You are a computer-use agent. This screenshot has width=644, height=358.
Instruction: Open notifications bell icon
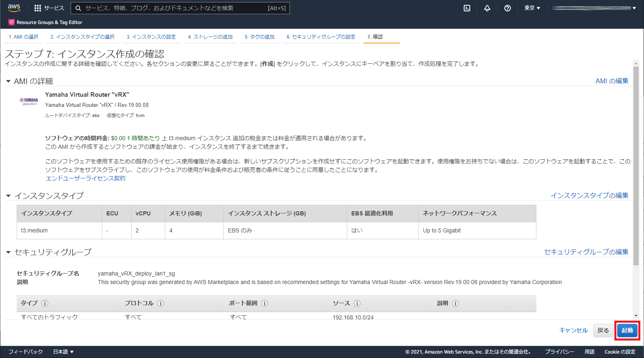pyautogui.click(x=487, y=8)
